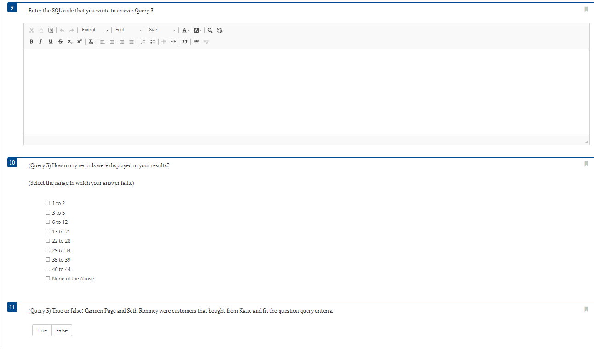Check 'None of the Above'
Viewport: 594px width, 364px height.
coord(47,278)
